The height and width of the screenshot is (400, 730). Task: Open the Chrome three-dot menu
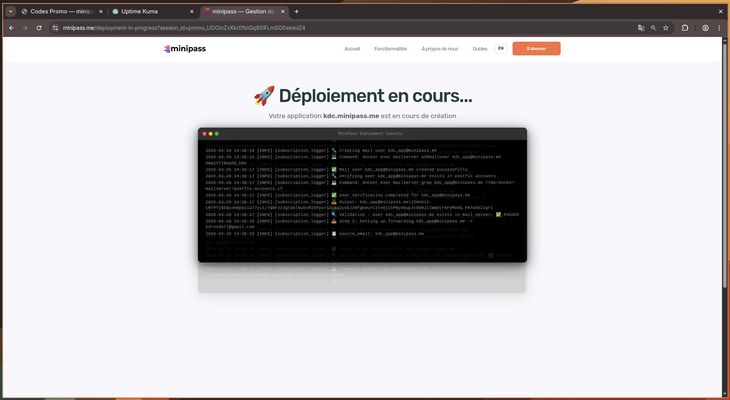click(x=719, y=28)
